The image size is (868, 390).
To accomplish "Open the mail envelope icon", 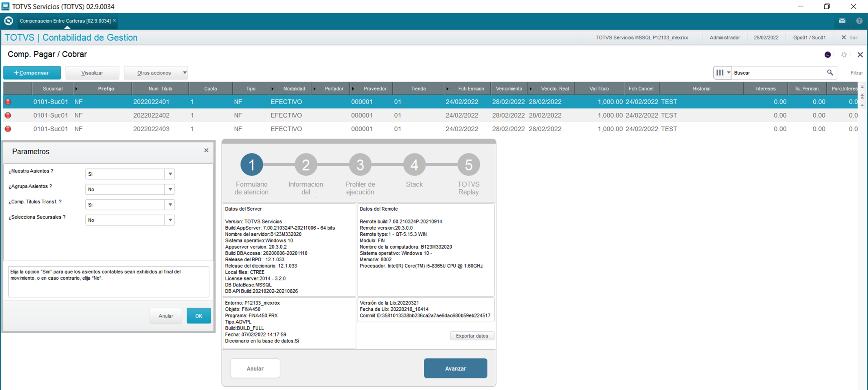I will coord(842,21).
